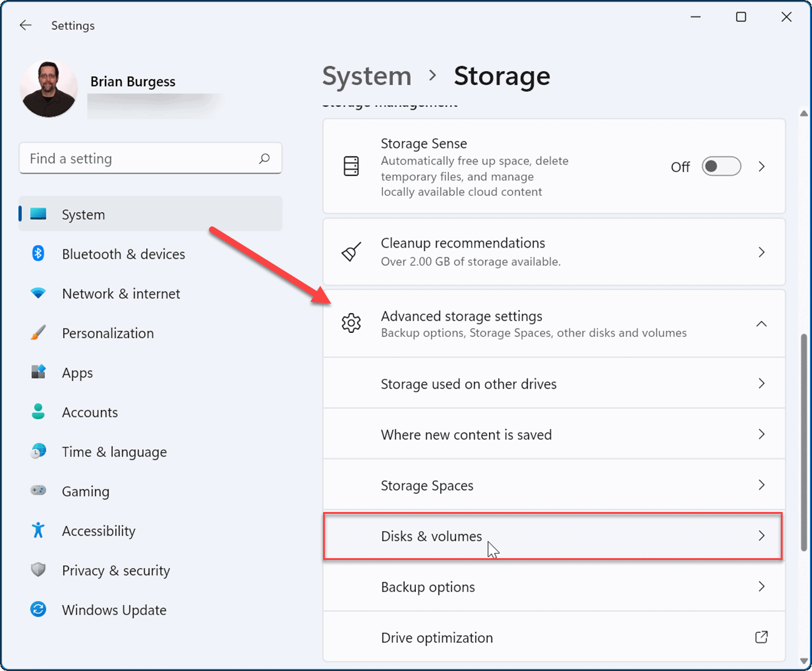Expand the Storage Spaces row
This screenshot has height=671, width=812.
tap(554, 485)
